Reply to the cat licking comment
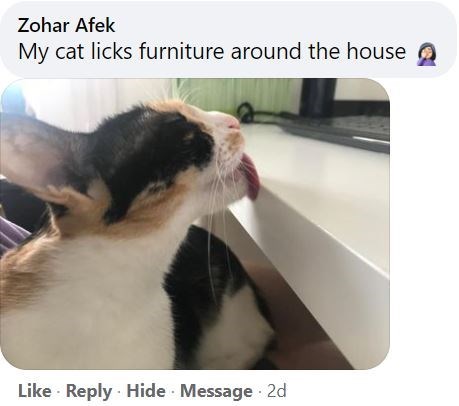This screenshot has height=406, width=459. 89,391
